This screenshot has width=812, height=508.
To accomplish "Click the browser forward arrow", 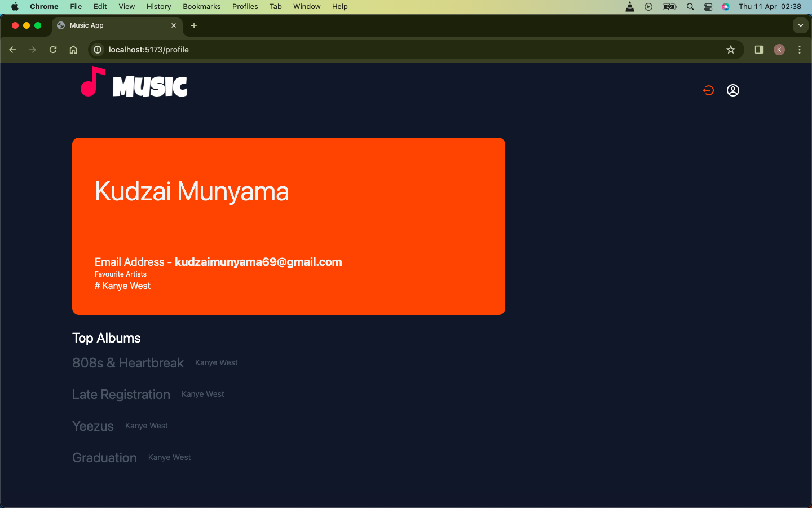I will 33,50.
